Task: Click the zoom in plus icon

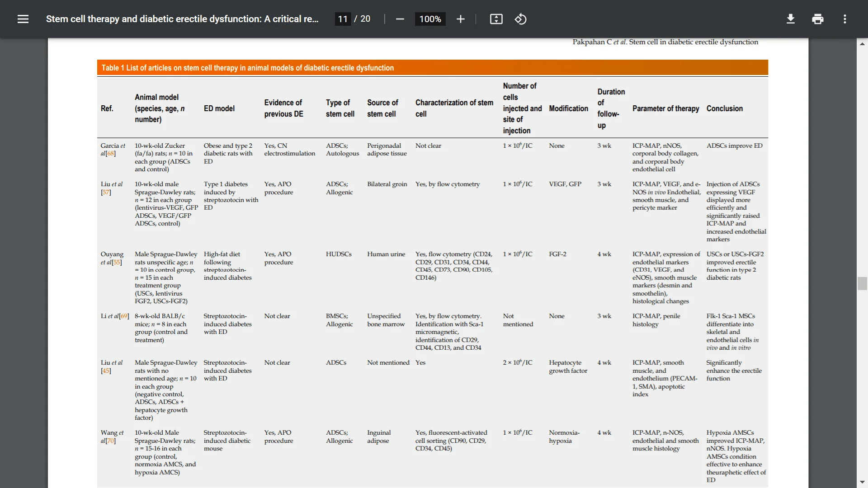Action: (x=460, y=19)
